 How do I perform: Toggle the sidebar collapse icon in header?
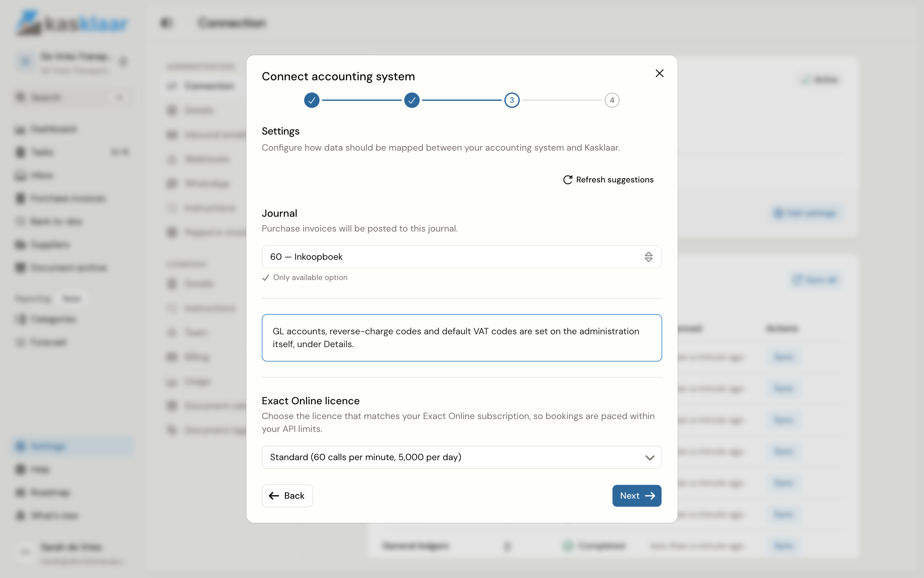(x=166, y=23)
